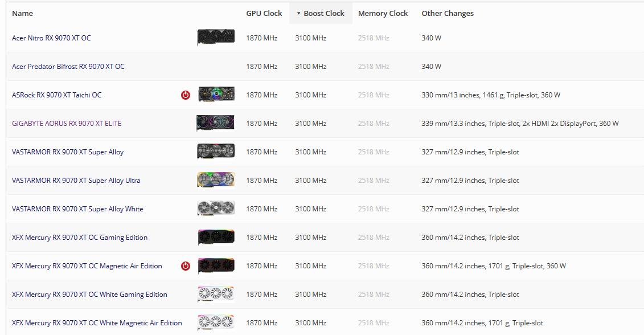Open Acer Predator Bifrost RX 9070 XT OC link
The height and width of the screenshot is (335, 644).
pos(68,67)
